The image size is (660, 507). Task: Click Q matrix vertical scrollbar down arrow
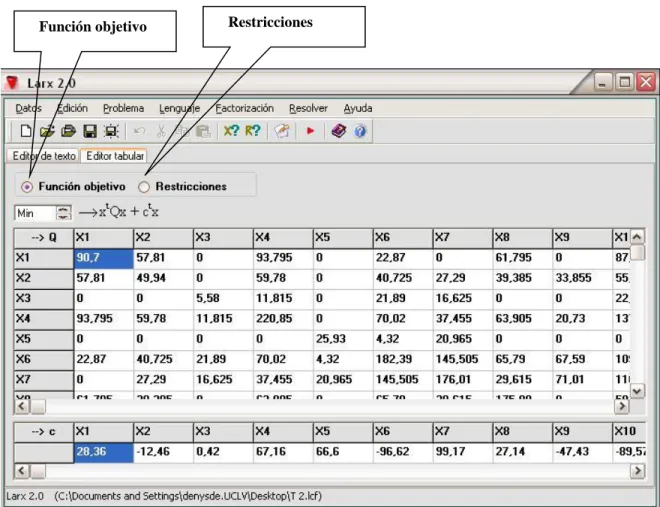pyautogui.click(x=637, y=391)
